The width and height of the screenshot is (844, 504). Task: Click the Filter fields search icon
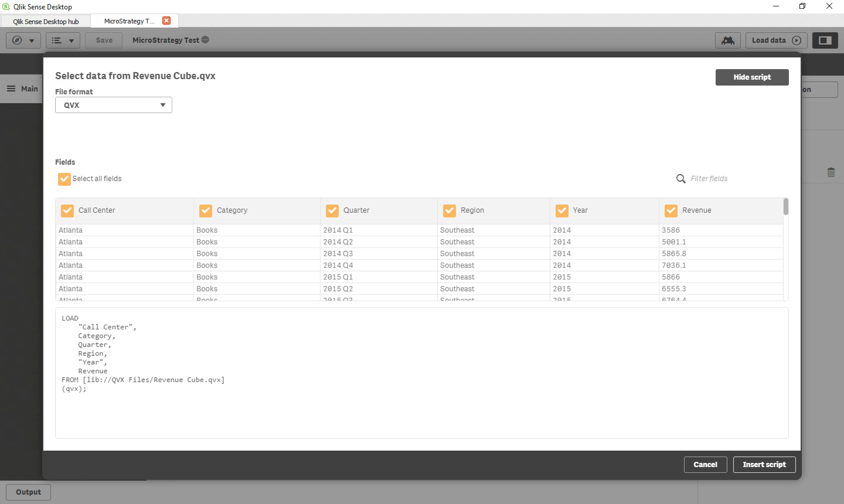[681, 179]
